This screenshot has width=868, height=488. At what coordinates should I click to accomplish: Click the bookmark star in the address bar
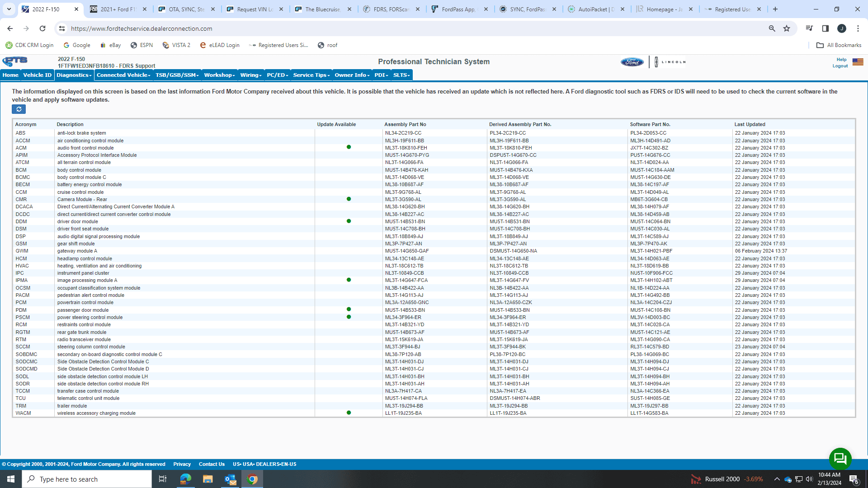[787, 28]
